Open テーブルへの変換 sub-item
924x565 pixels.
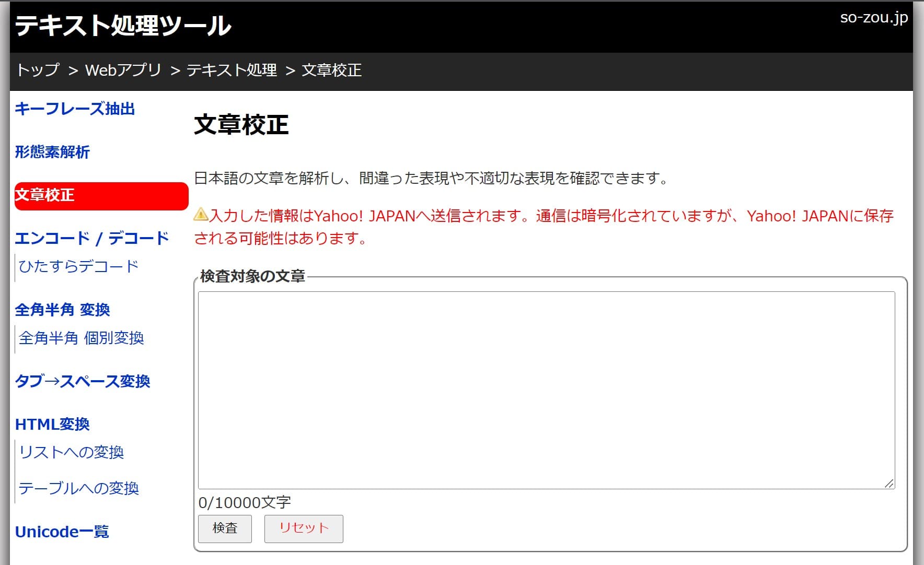(x=78, y=488)
